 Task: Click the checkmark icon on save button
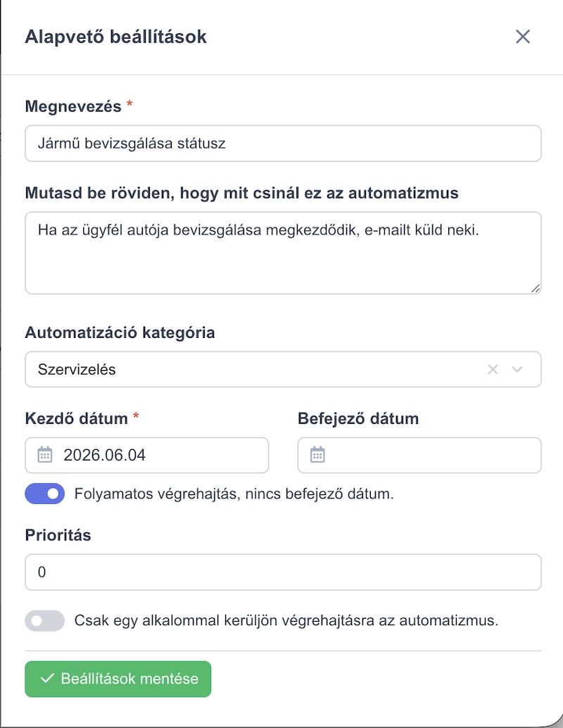tap(47, 679)
